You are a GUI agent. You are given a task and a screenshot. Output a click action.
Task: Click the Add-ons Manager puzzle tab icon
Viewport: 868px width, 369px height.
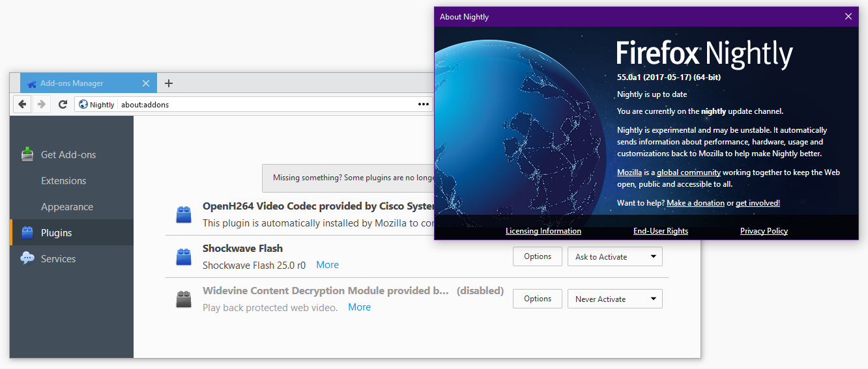(x=33, y=83)
